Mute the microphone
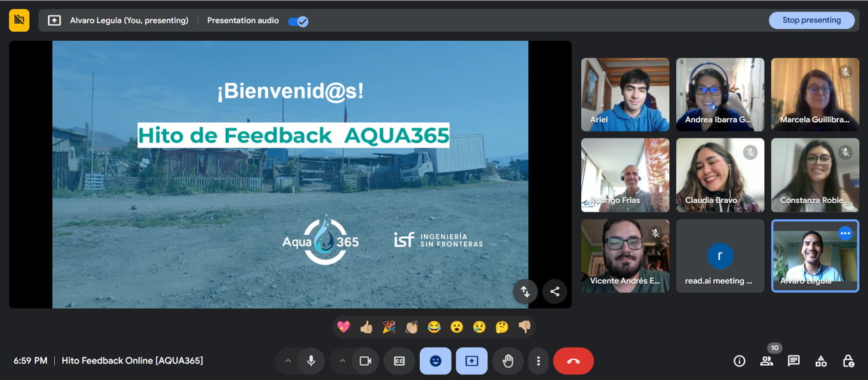 311,361
